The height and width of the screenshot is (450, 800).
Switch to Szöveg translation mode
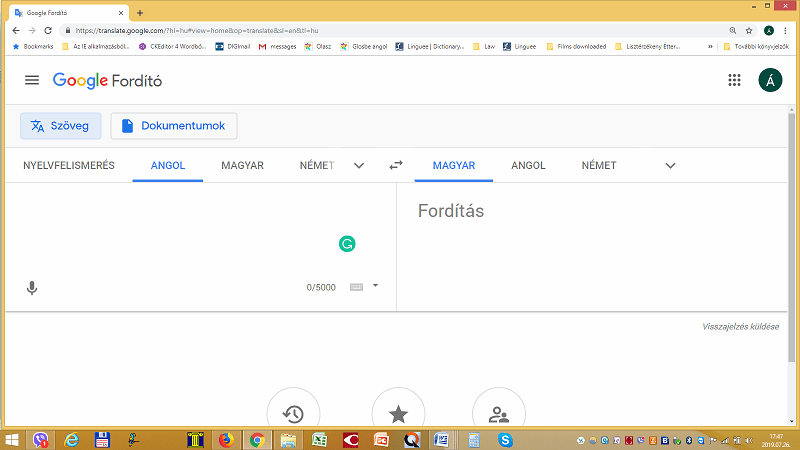(61, 126)
